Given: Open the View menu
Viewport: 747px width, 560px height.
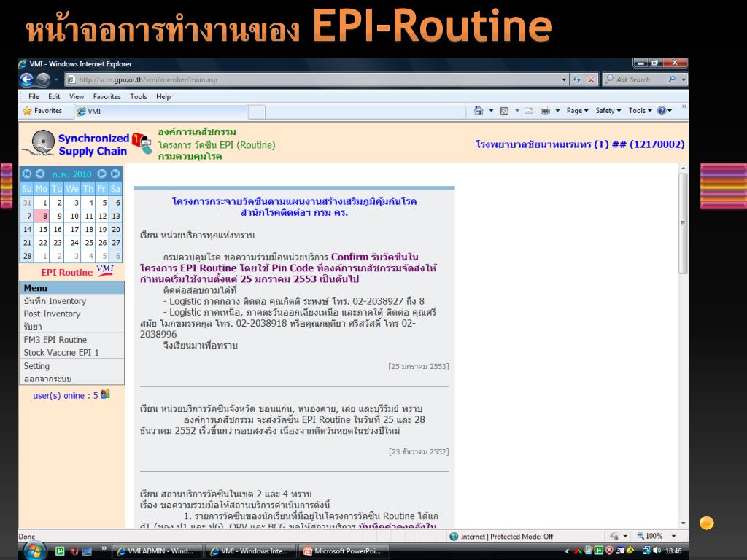Looking at the screenshot, I should (76, 96).
